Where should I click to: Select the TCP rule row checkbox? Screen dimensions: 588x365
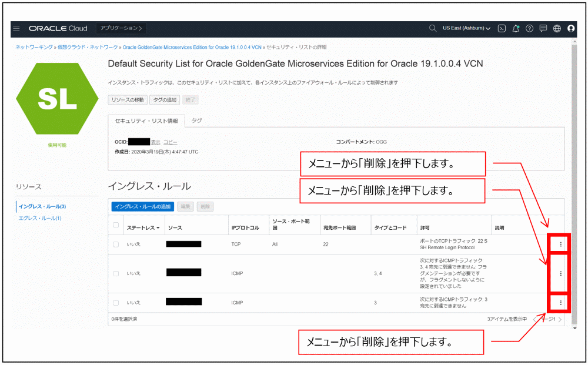[x=116, y=245]
